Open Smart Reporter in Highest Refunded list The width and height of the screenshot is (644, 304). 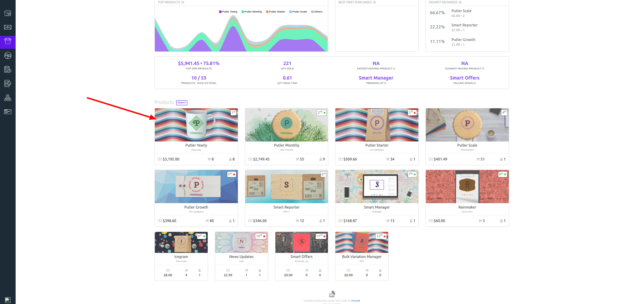click(464, 25)
